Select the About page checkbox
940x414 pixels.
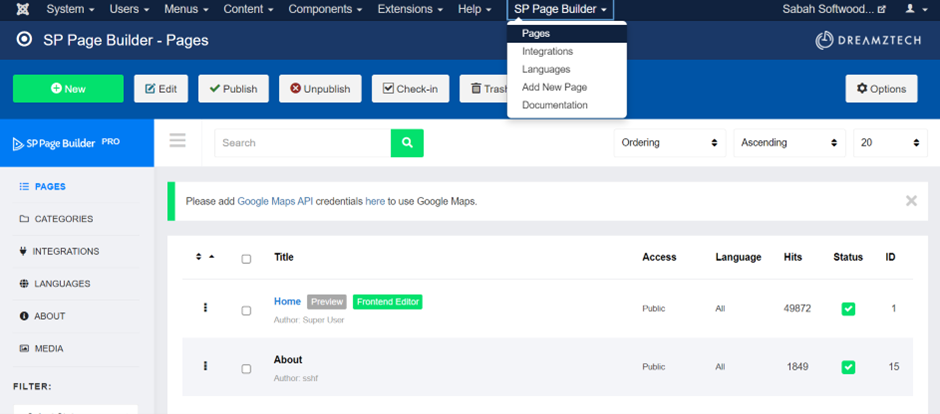(246, 368)
